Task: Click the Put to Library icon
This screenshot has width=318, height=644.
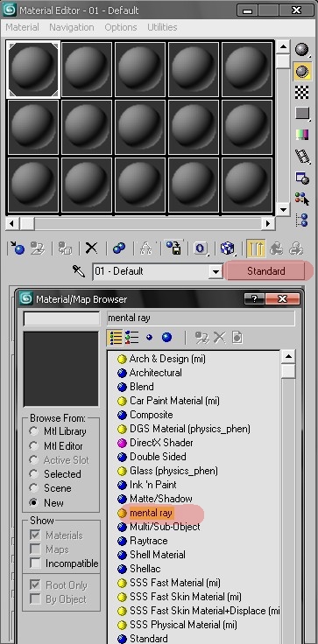Action: [173, 248]
